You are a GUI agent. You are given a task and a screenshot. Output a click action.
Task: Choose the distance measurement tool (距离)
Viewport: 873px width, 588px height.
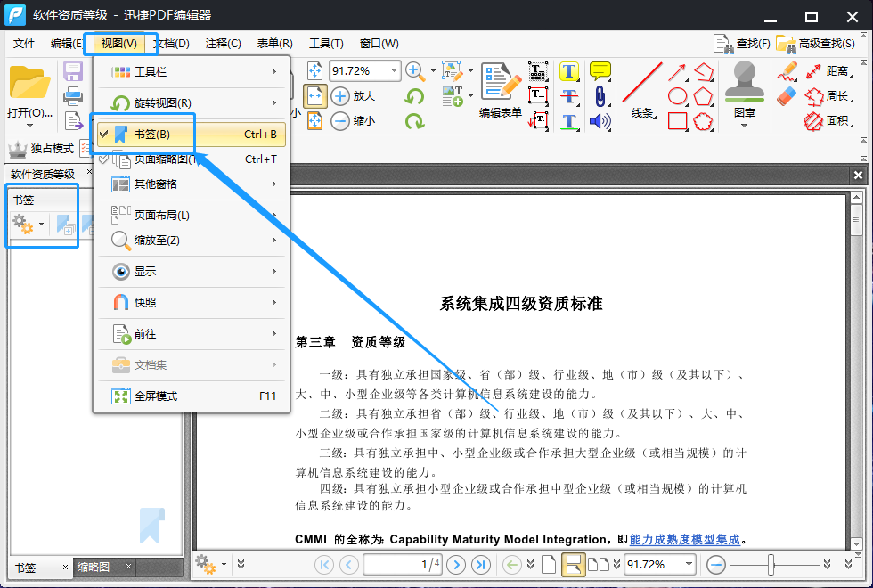click(x=837, y=70)
